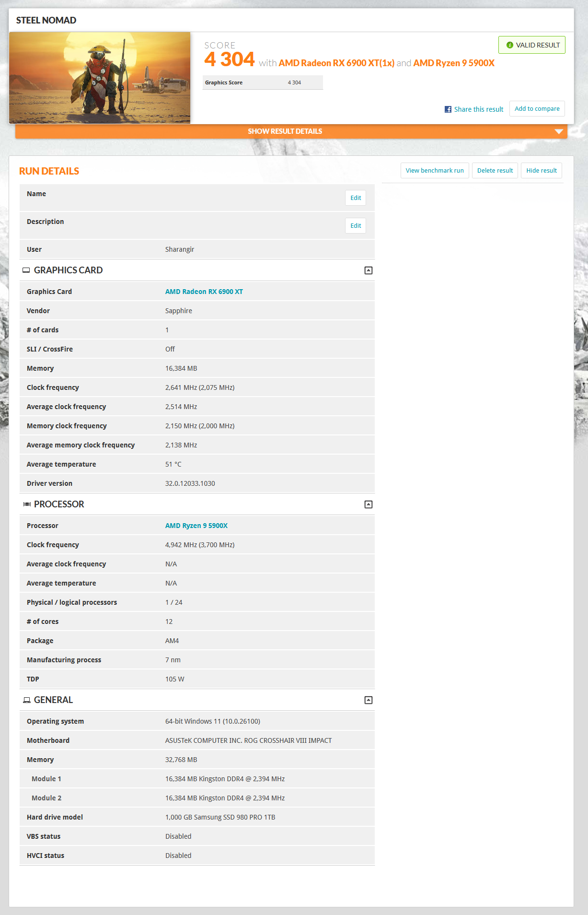
Task: Click Package value AM4
Action: coord(172,641)
